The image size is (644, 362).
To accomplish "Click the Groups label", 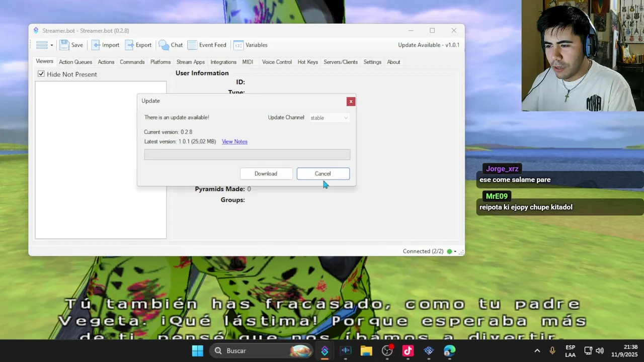I will pos(232,200).
